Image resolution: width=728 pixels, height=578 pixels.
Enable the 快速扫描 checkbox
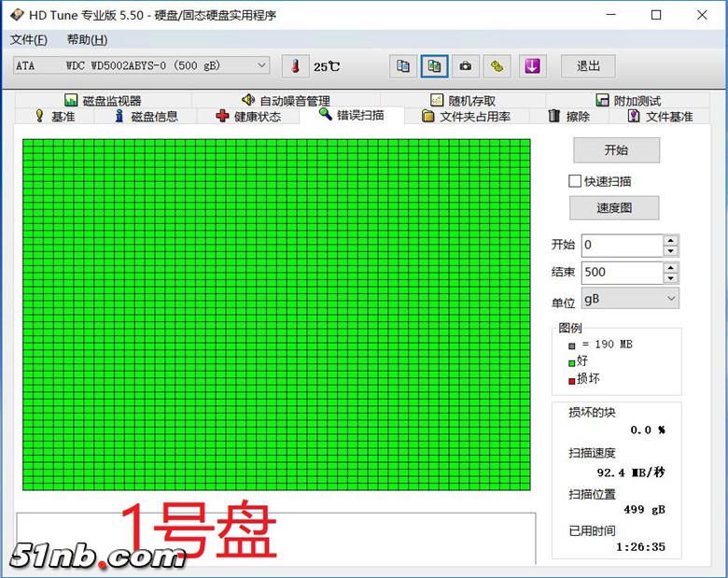(x=575, y=181)
